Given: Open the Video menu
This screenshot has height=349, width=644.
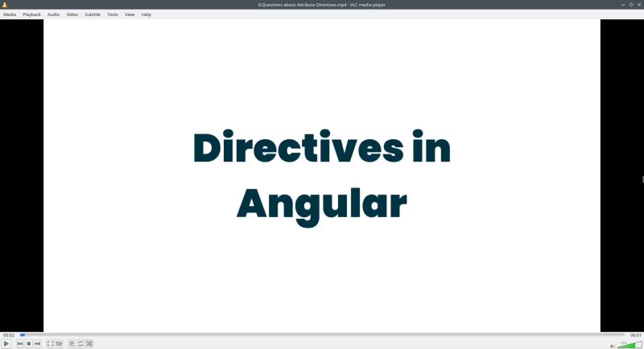Looking at the screenshot, I should [x=72, y=14].
